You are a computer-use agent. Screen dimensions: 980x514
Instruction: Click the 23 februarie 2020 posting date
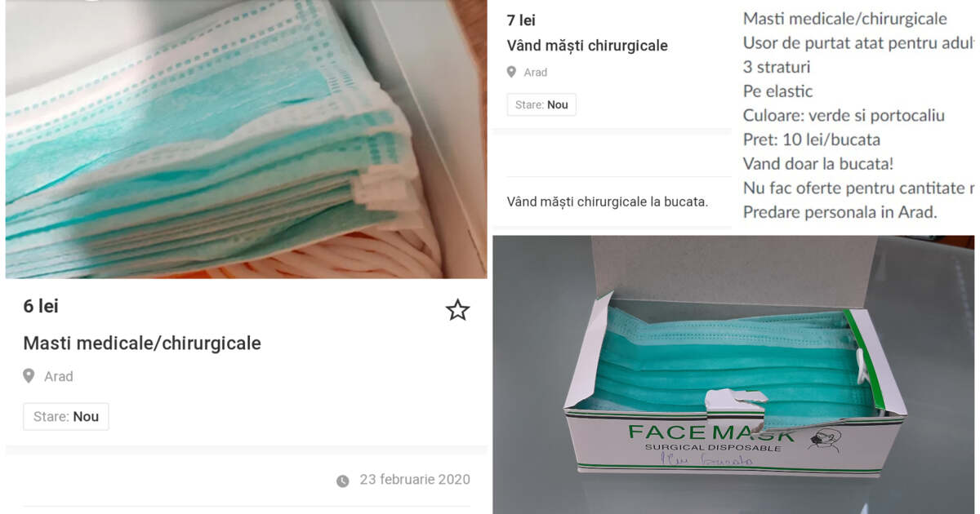[415, 480]
